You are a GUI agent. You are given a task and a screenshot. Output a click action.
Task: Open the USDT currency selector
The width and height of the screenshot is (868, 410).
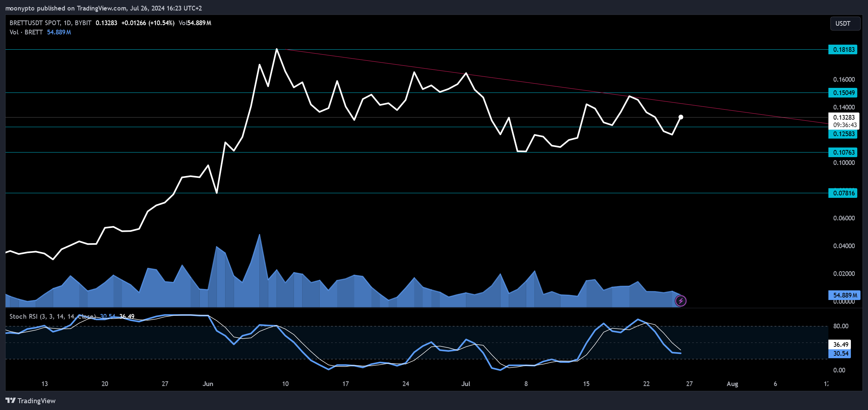(x=845, y=24)
